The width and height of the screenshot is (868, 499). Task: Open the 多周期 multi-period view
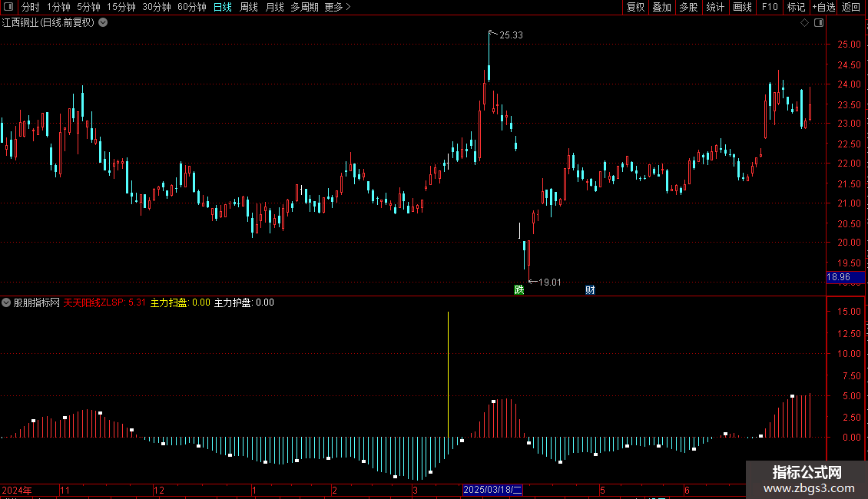(304, 7)
